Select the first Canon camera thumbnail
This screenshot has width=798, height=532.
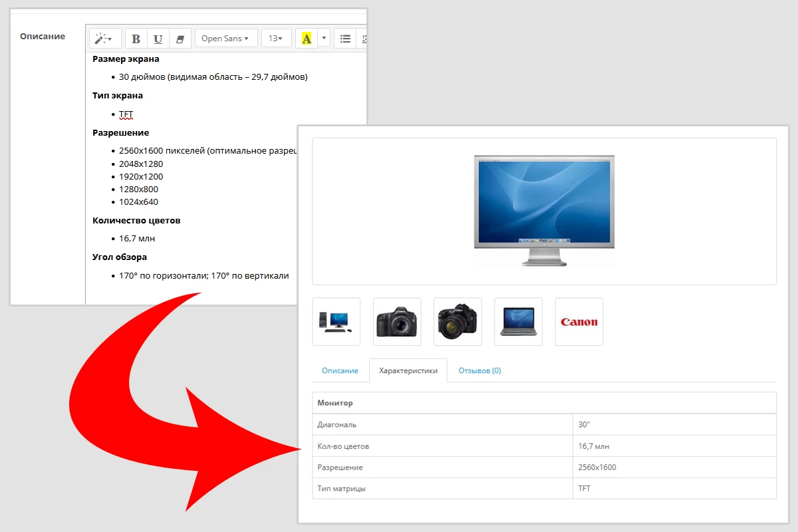click(397, 322)
